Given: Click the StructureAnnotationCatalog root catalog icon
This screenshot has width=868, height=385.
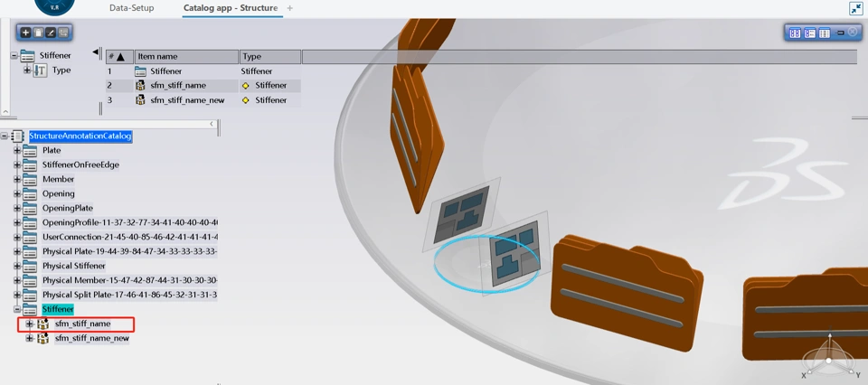Looking at the screenshot, I should click(x=18, y=136).
